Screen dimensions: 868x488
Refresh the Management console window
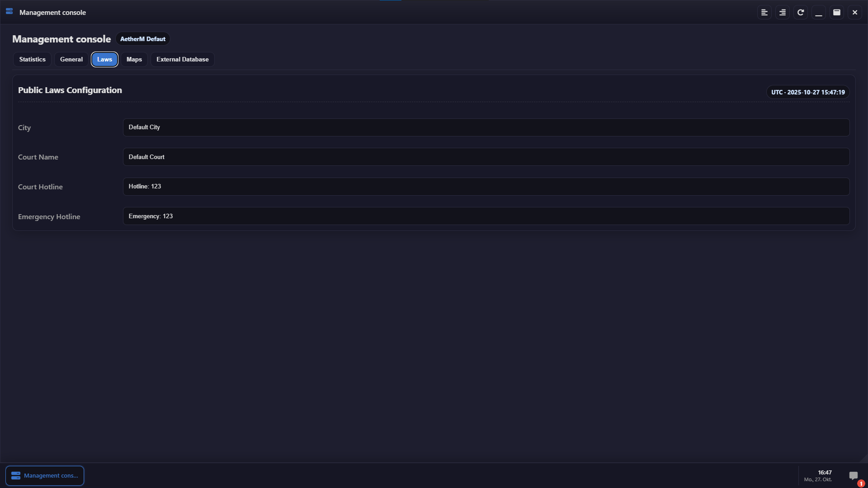(801, 13)
